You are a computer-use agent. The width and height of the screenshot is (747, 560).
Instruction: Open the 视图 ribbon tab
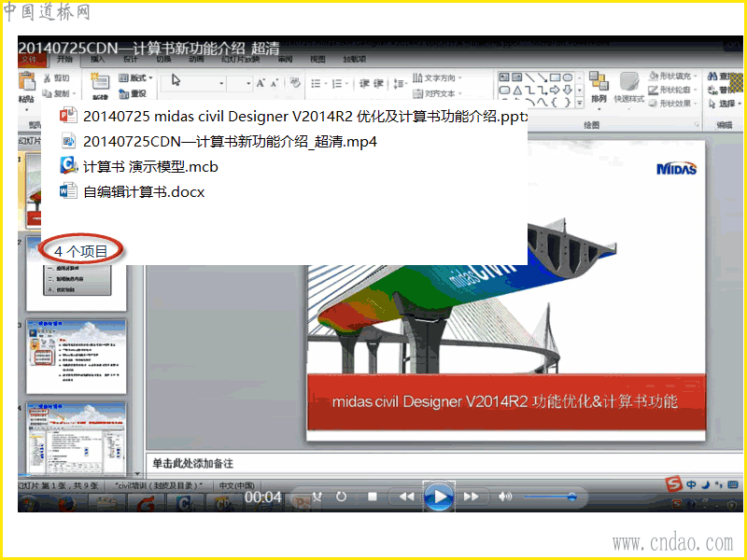[x=317, y=59]
